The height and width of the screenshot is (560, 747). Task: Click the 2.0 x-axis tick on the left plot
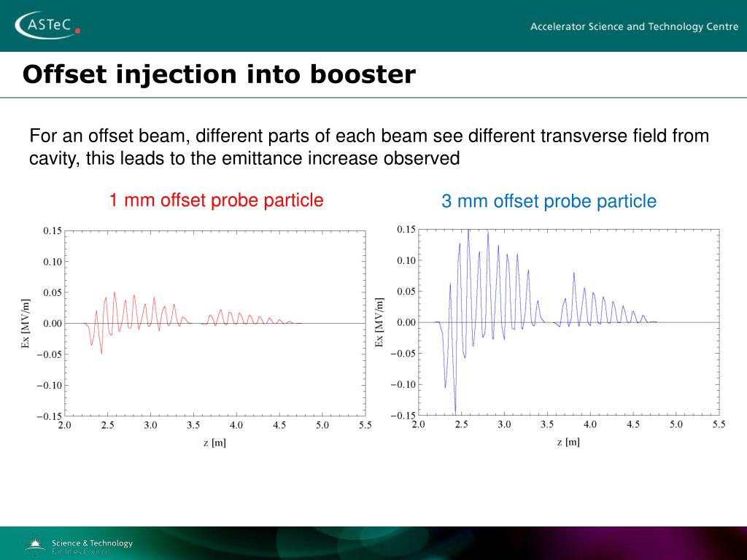click(65, 425)
